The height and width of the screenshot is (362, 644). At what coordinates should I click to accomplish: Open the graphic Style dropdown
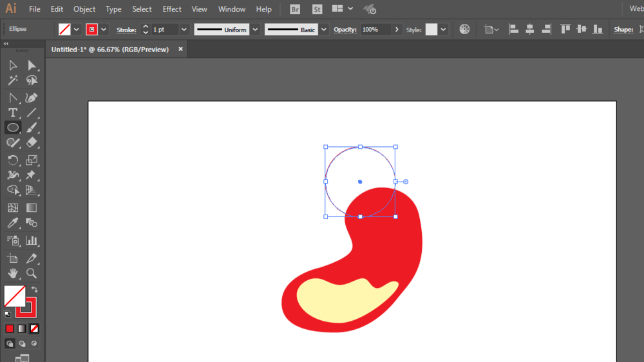(444, 30)
